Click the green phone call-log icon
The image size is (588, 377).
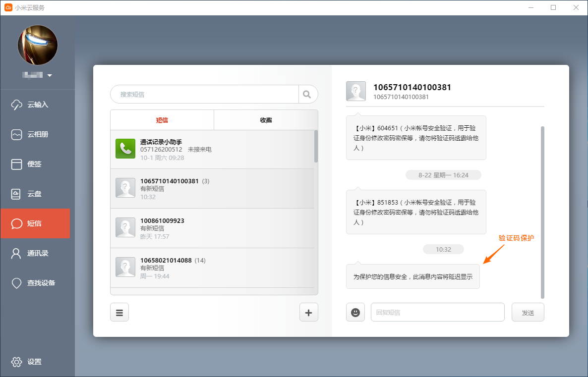pyautogui.click(x=125, y=149)
